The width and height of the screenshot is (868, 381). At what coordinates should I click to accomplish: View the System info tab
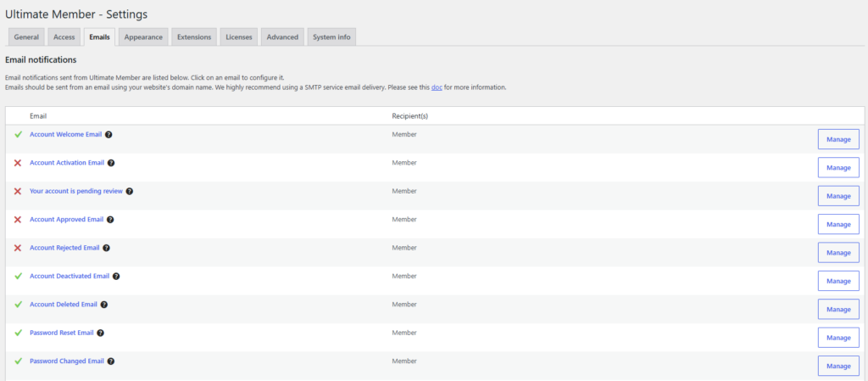[x=331, y=37]
